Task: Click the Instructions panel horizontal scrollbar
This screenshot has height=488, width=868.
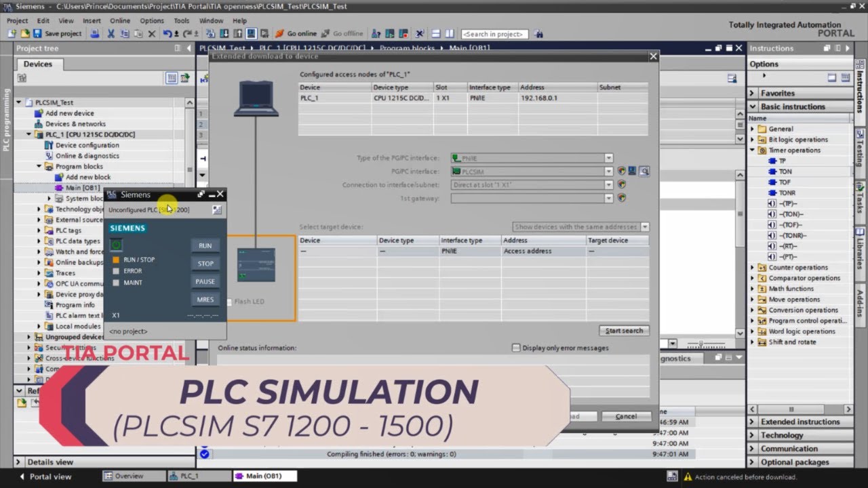Action: (800, 409)
